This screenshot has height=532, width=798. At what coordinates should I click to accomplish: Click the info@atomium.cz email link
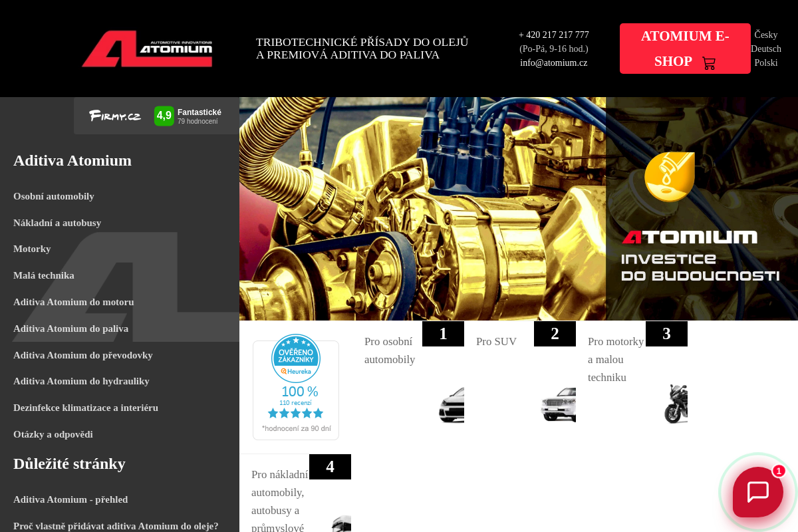554,63
